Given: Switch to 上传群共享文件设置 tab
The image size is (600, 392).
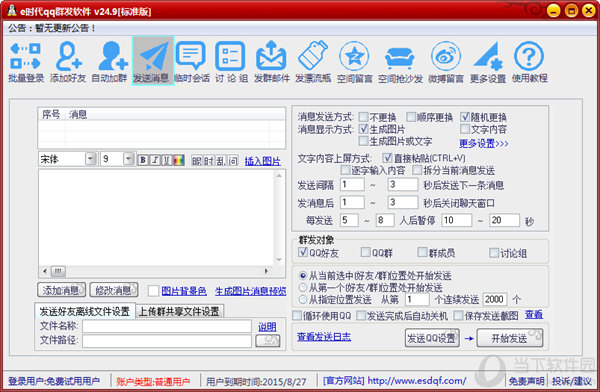Looking at the screenshot, I should pyautogui.click(x=179, y=311).
